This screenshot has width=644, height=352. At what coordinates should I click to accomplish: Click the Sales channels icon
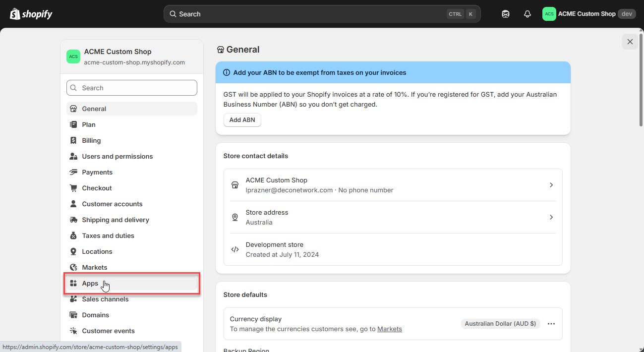(73, 299)
